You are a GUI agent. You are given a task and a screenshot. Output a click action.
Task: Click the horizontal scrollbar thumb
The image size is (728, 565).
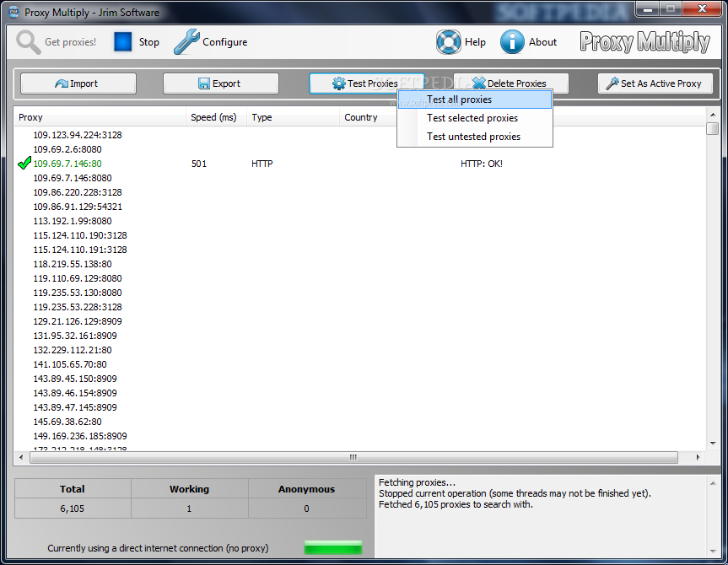click(x=353, y=457)
